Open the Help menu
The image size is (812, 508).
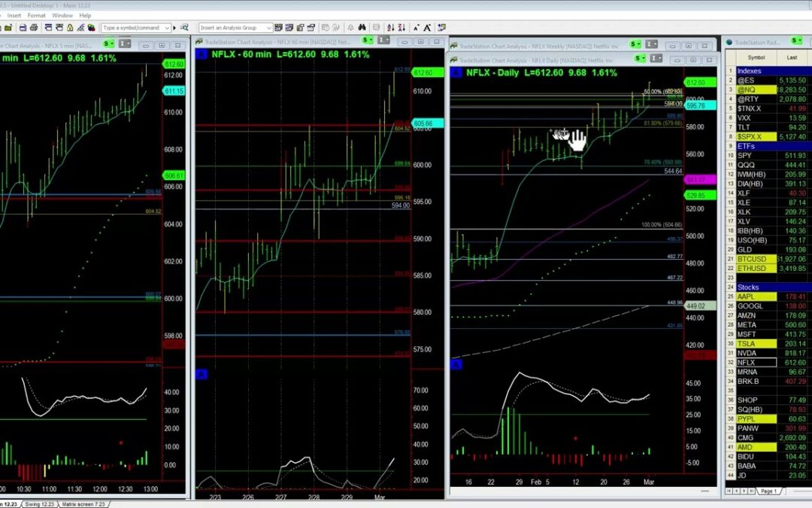[x=85, y=16]
